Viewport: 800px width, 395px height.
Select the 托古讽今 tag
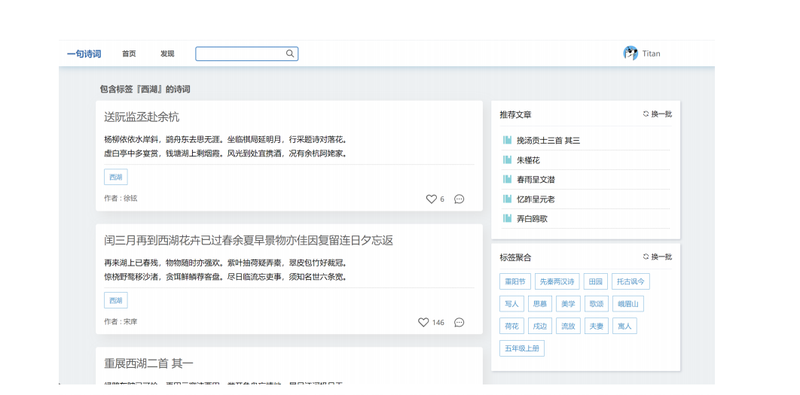coord(631,281)
